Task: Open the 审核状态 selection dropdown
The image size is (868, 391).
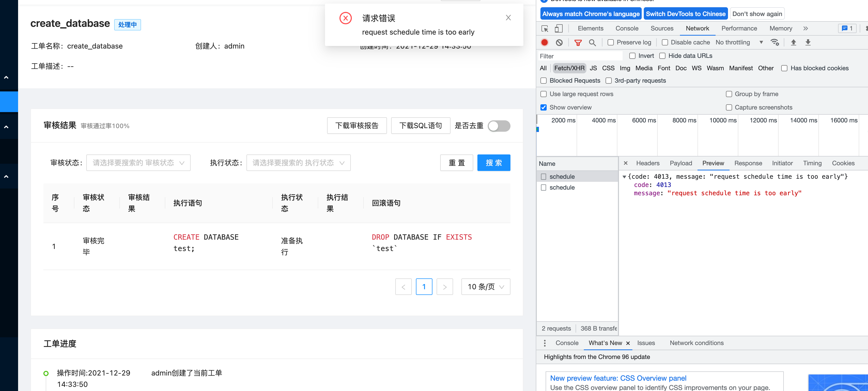Action: pos(138,163)
